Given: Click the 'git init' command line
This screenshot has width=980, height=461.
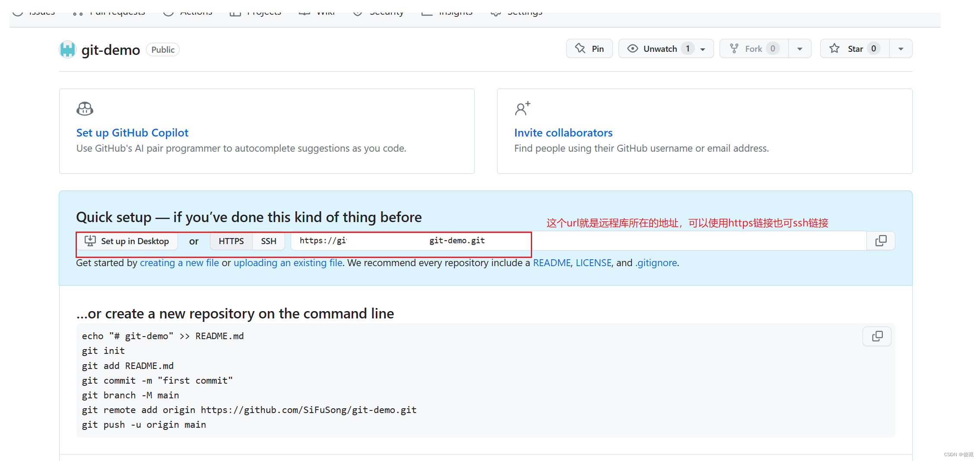Looking at the screenshot, I should 103,351.
